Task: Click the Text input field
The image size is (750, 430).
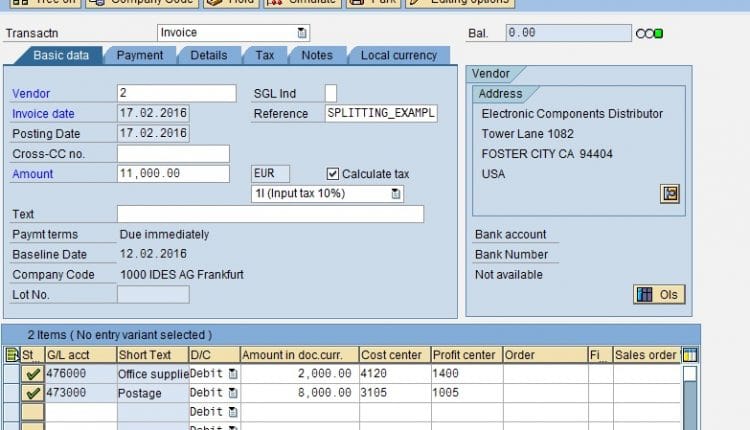Action: (x=270, y=214)
